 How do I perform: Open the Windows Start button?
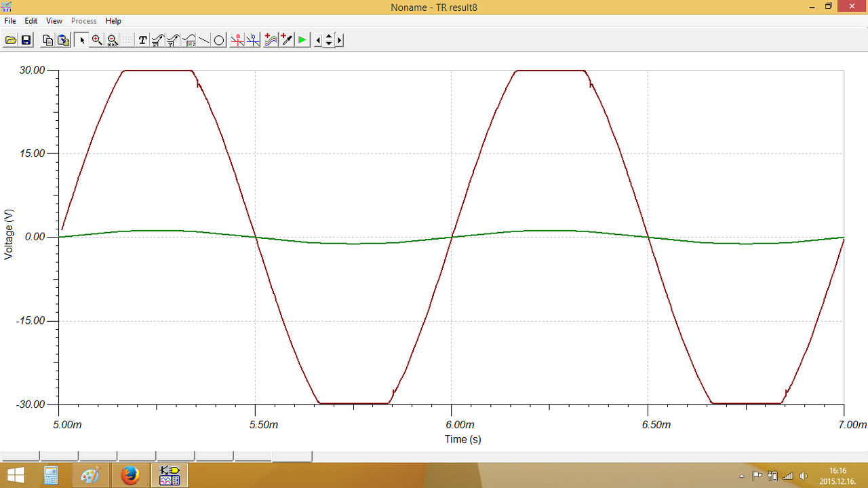[x=15, y=475]
